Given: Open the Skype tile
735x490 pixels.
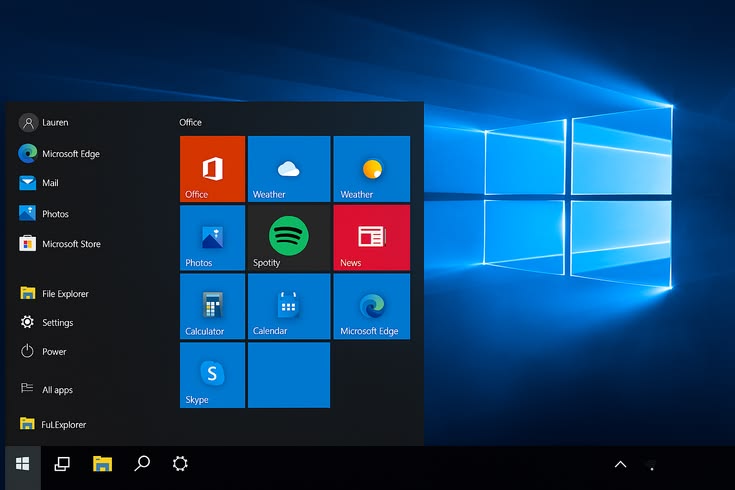Looking at the screenshot, I should tap(212, 375).
